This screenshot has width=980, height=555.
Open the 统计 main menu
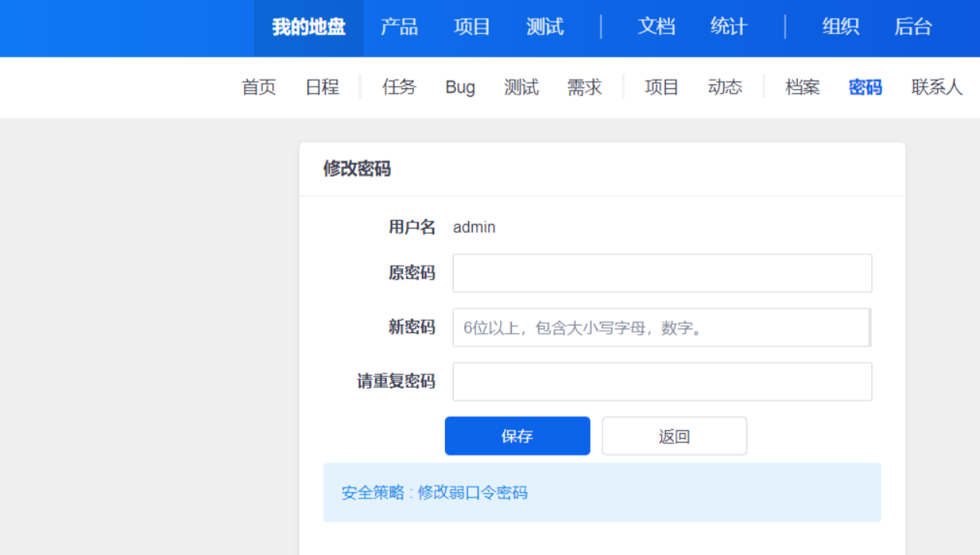coord(729,28)
